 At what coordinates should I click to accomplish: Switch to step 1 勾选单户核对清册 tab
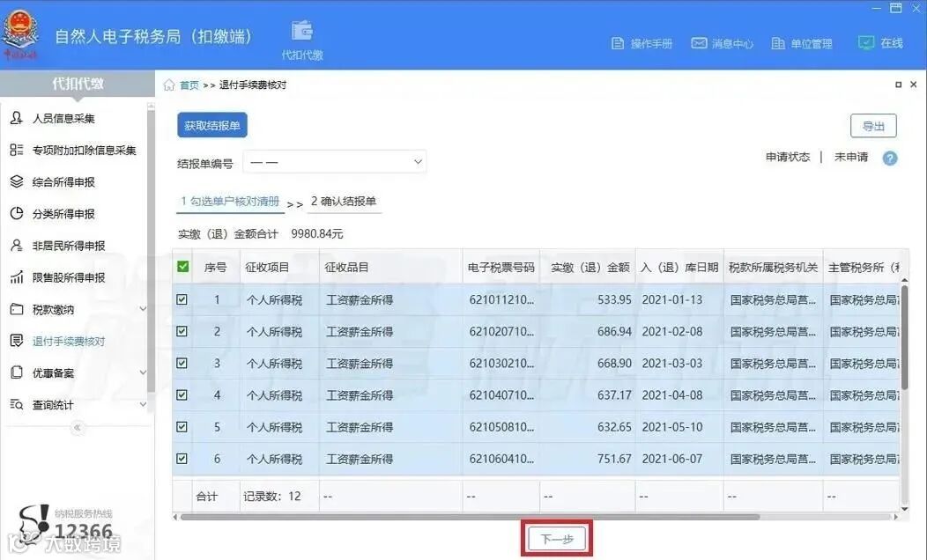(x=230, y=202)
